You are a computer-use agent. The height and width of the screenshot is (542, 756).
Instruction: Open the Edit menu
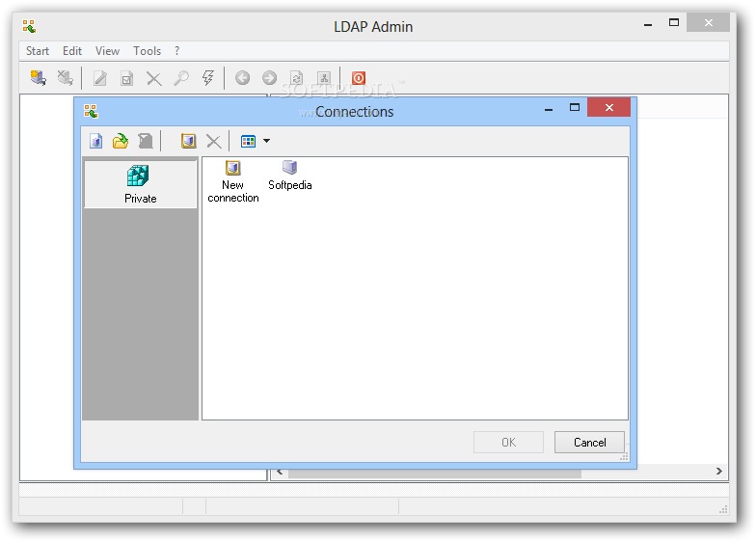[72, 51]
